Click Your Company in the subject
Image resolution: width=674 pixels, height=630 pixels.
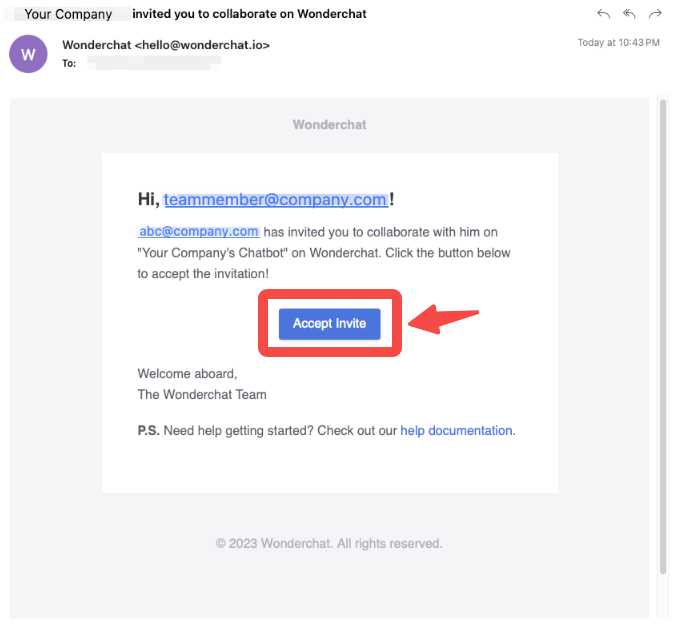click(68, 14)
